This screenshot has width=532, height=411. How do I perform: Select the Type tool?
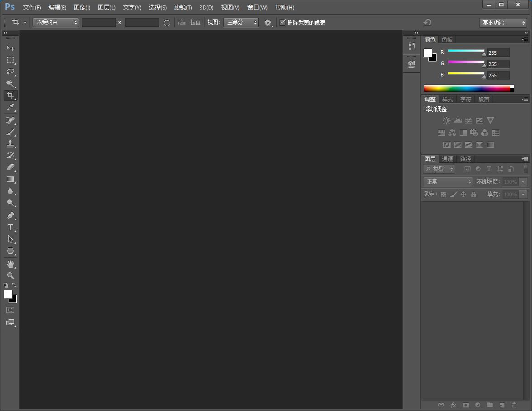pyautogui.click(x=10, y=227)
